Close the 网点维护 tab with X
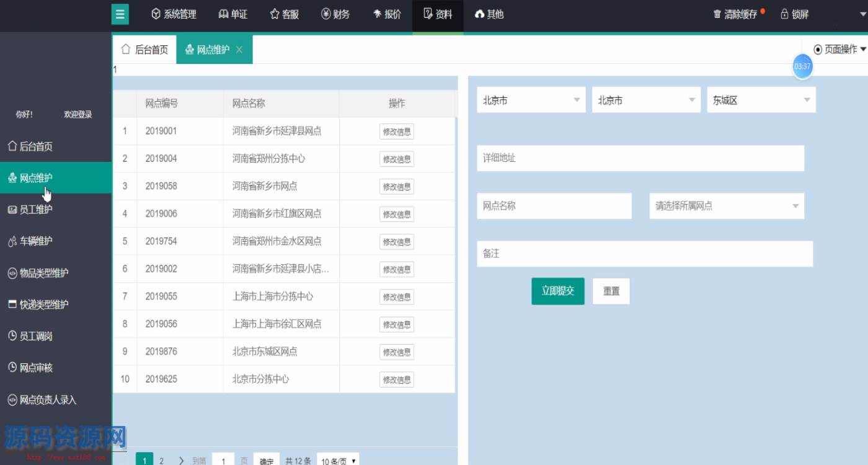 (x=239, y=50)
